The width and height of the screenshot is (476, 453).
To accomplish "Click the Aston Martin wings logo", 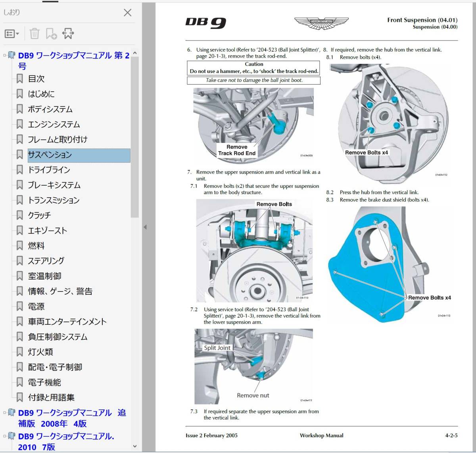I will [321, 23].
